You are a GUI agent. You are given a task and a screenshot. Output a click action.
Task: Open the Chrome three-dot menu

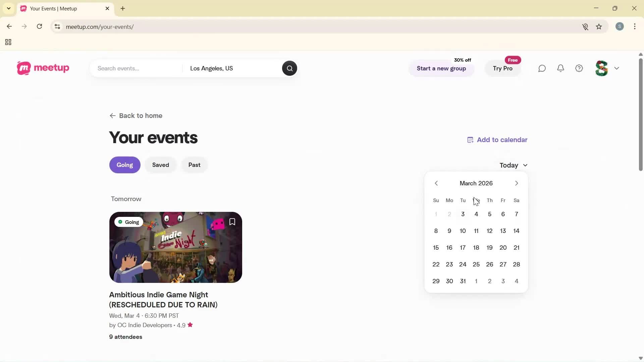pyautogui.click(x=635, y=26)
